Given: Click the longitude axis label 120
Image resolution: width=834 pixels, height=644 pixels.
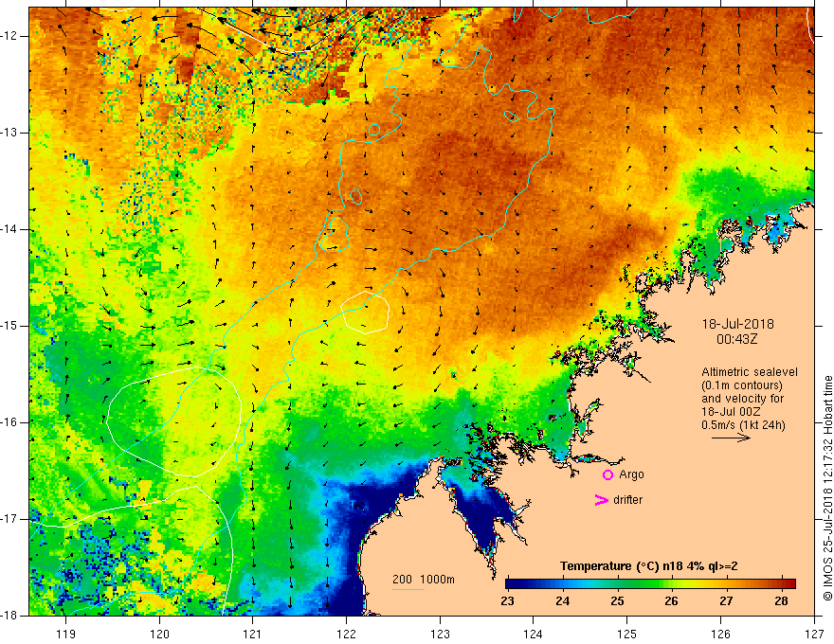Looking at the screenshot, I should point(159,634).
